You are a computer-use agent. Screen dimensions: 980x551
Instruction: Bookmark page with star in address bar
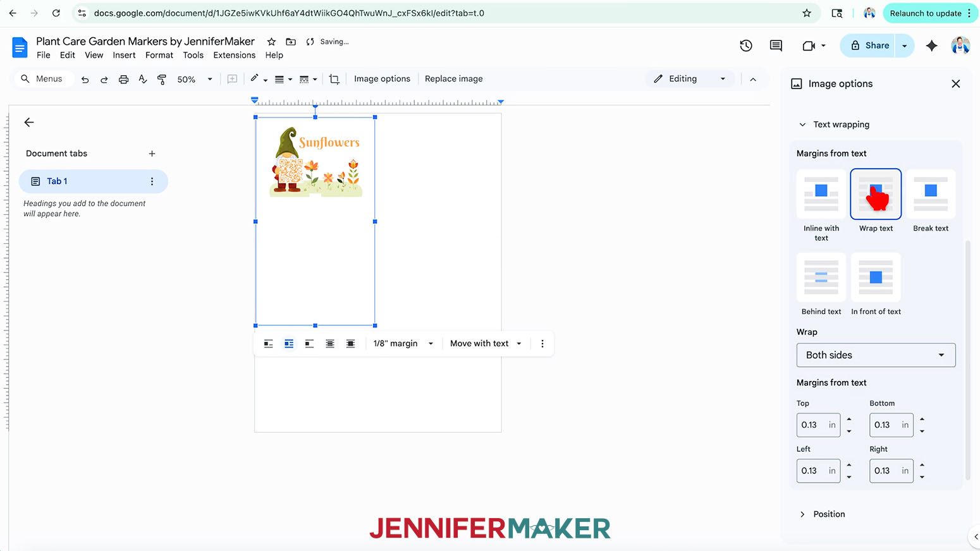(807, 13)
